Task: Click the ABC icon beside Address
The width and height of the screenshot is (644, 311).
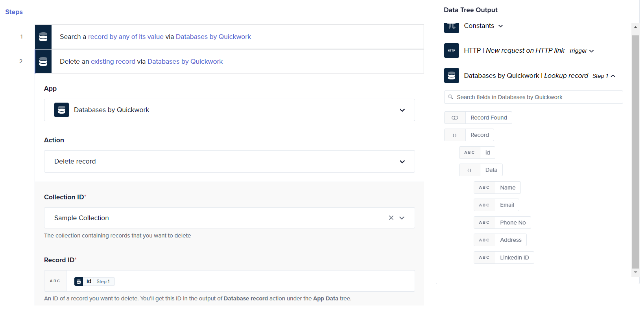Action: click(484, 240)
